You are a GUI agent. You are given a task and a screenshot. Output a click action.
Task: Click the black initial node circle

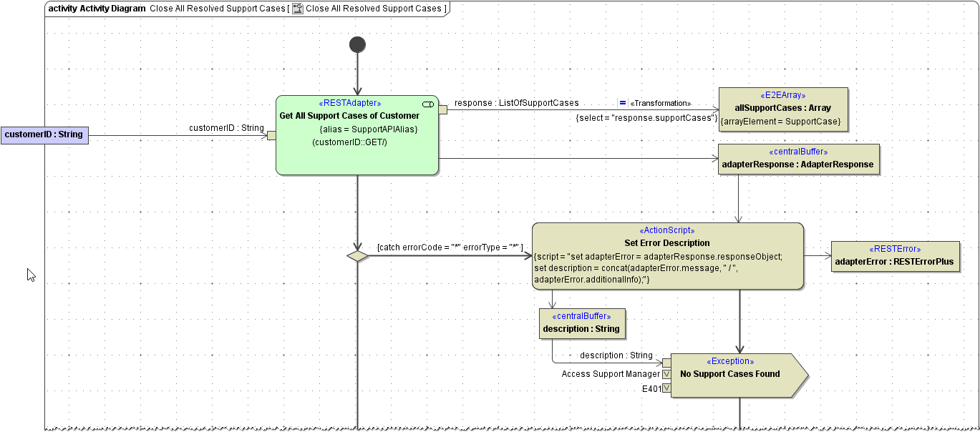(357, 45)
